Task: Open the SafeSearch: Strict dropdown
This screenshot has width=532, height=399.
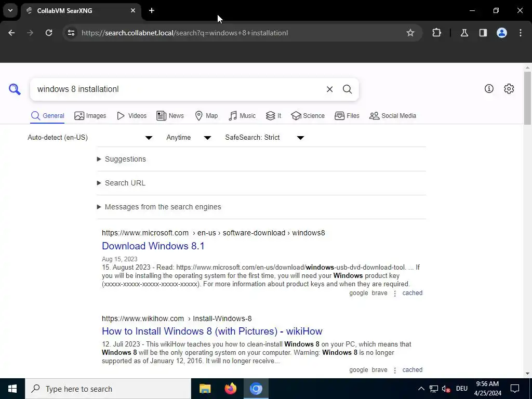Action: coord(264,137)
